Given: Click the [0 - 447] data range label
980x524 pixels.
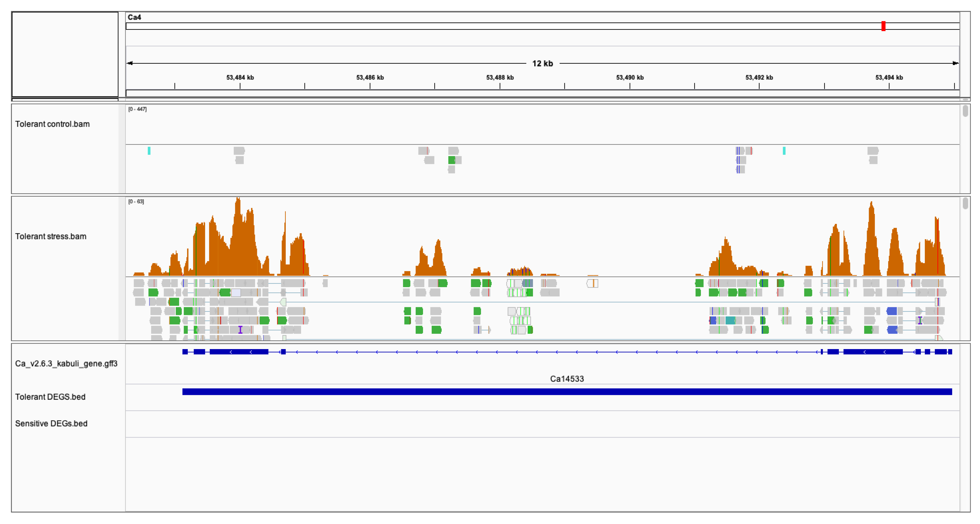Looking at the screenshot, I should (x=137, y=109).
